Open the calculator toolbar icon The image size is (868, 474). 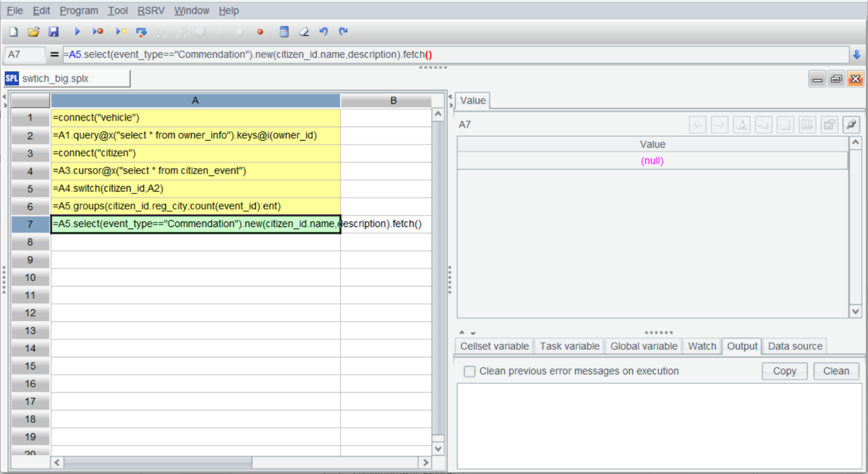click(284, 31)
